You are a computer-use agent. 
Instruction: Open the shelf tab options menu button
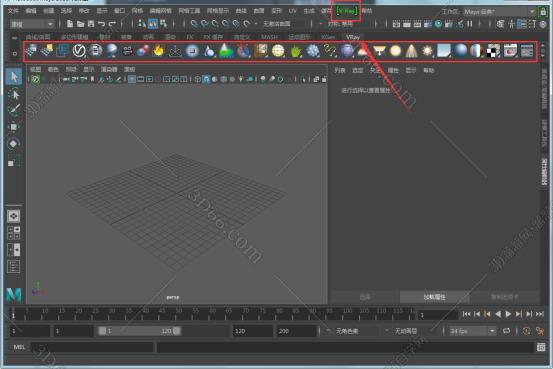[14, 37]
